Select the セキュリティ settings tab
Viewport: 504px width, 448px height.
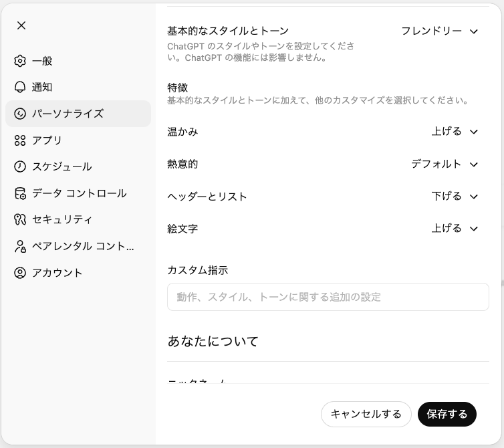pyautogui.click(x=62, y=219)
